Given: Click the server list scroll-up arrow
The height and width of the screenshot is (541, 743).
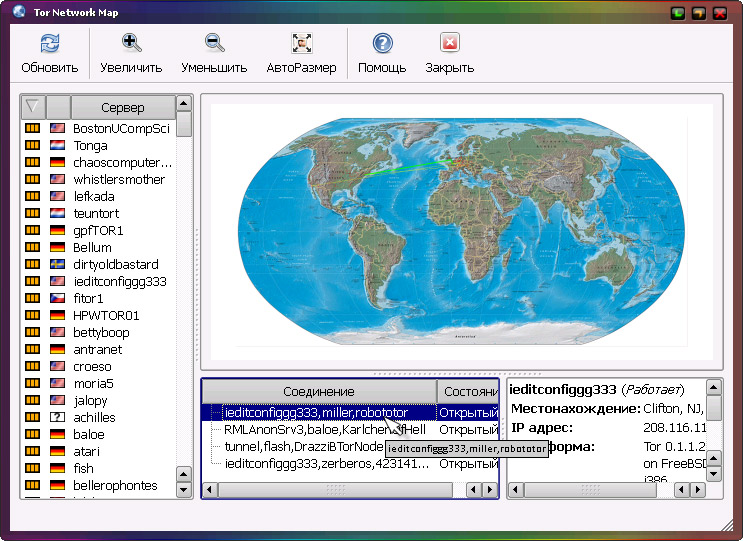Looking at the screenshot, I should point(184,103).
